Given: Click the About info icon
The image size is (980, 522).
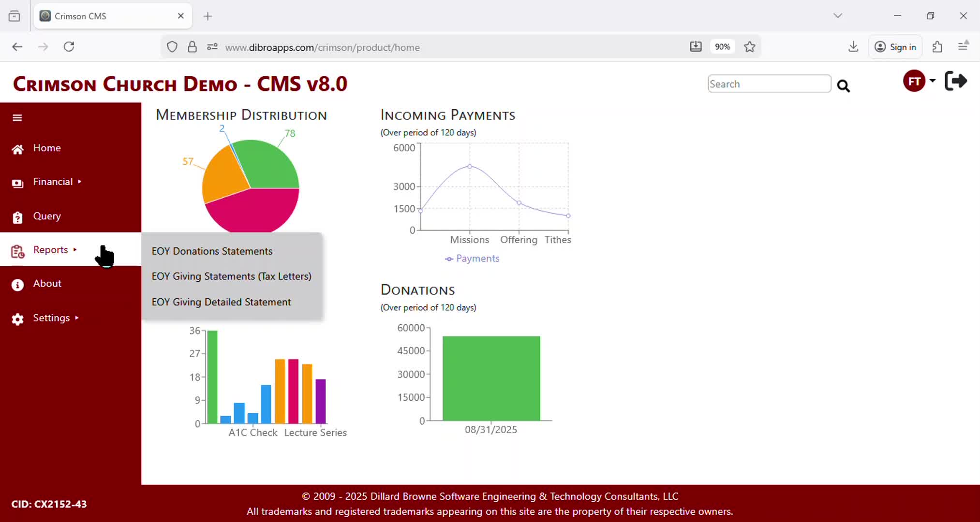Looking at the screenshot, I should (17, 285).
